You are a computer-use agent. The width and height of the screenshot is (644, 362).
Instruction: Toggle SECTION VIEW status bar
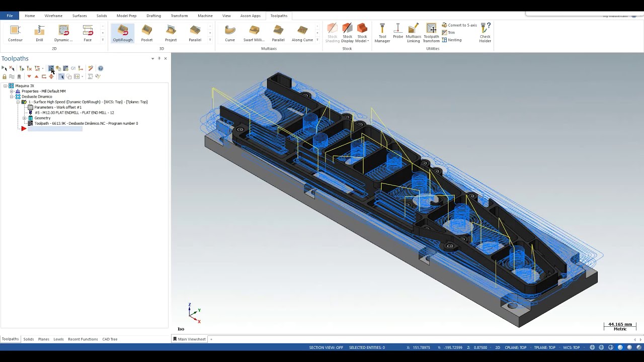(326, 347)
